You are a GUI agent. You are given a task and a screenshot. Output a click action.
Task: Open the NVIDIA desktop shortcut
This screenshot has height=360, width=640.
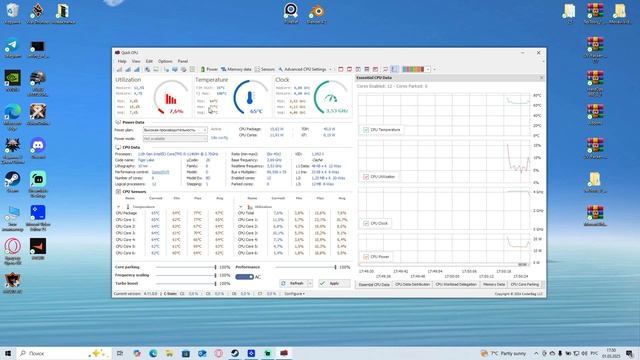click(x=12, y=80)
